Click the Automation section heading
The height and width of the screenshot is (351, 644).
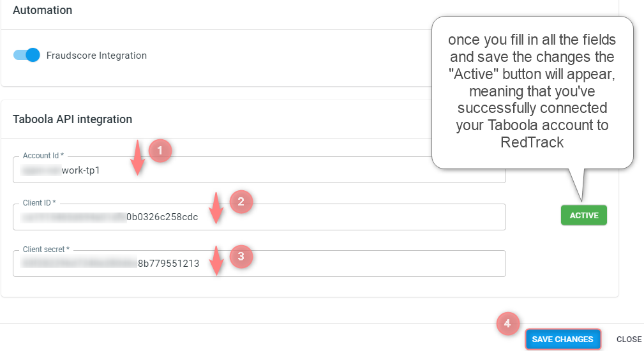click(x=42, y=10)
